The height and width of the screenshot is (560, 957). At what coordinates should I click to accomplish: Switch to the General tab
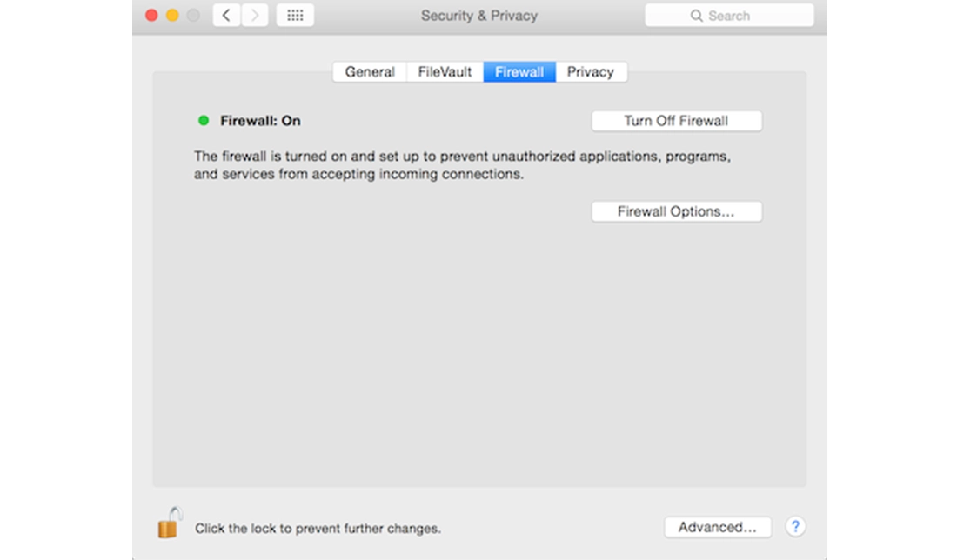pyautogui.click(x=370, y=72)
